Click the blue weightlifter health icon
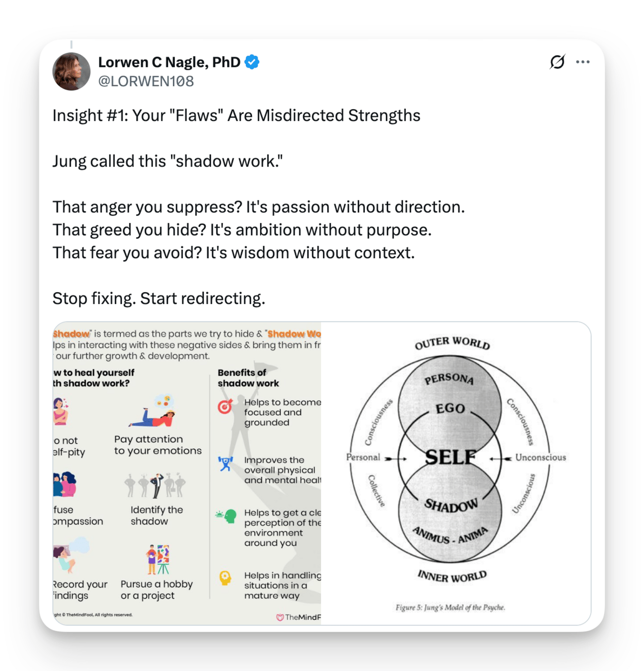 (x=226, y=464)
